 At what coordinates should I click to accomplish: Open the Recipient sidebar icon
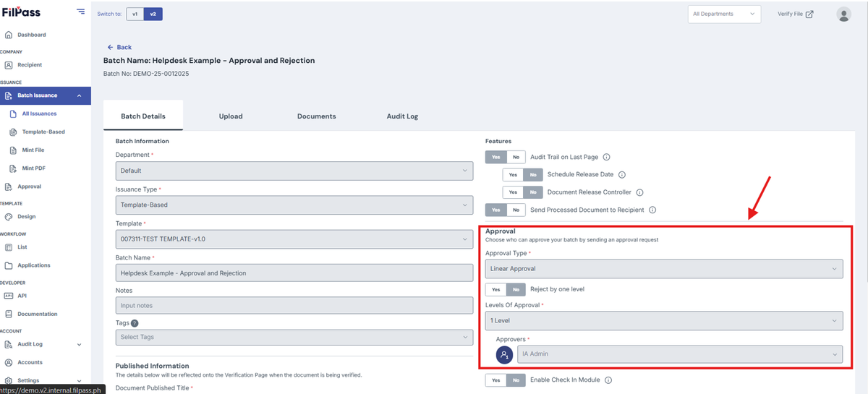[x=9, y=65]
